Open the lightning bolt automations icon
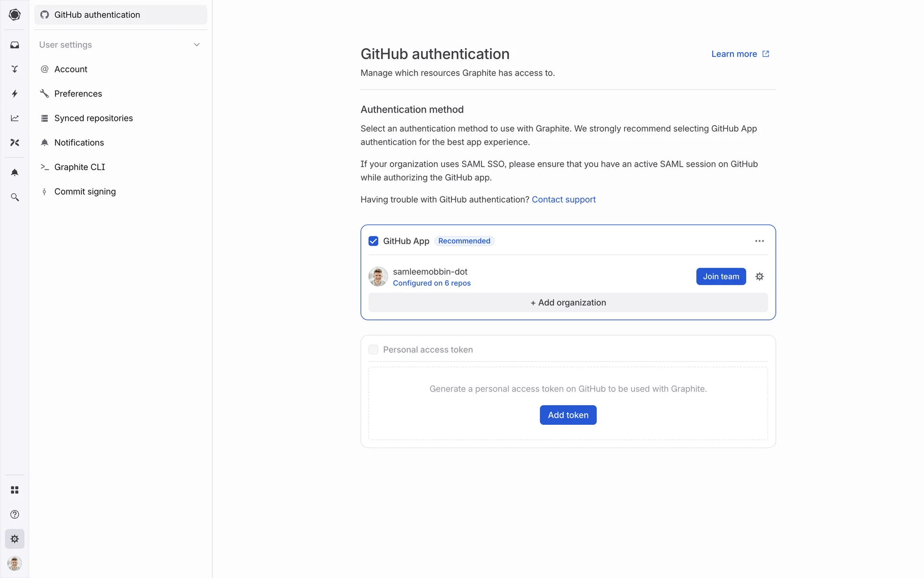Viewport: 924px width, 578px height. coord(14,93)
